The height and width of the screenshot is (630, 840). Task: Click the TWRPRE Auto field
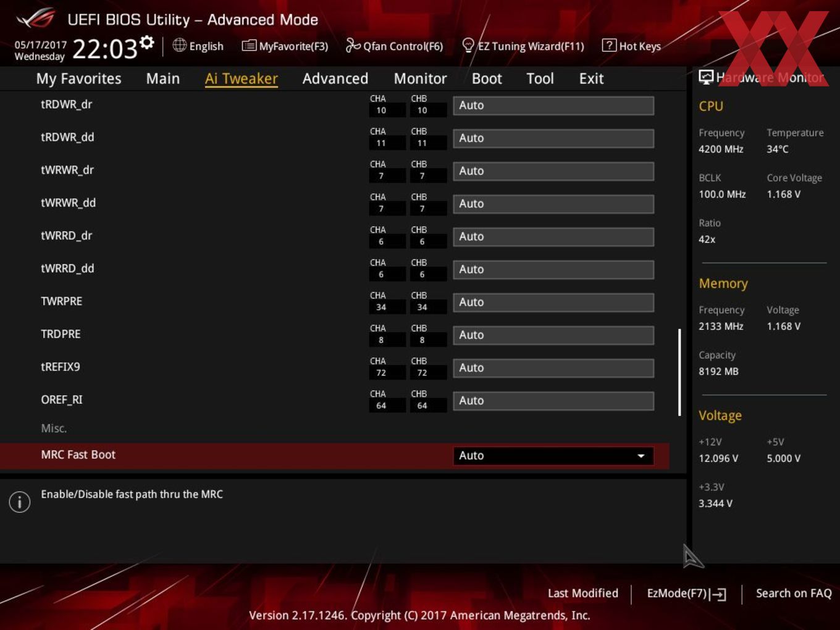pyautogui.click(x=553, y=302)
